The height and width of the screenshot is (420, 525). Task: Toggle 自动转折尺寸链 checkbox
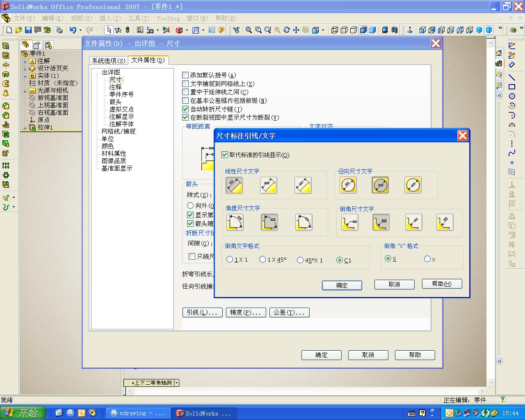pyautogui.click(x=185, y=109)
